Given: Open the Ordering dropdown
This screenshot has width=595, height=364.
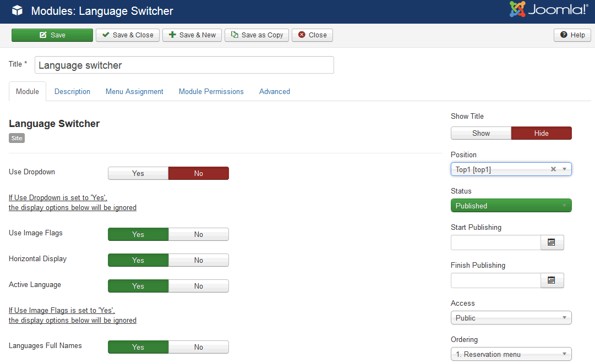Looking at the screenshot, I should tap(511, 354).
